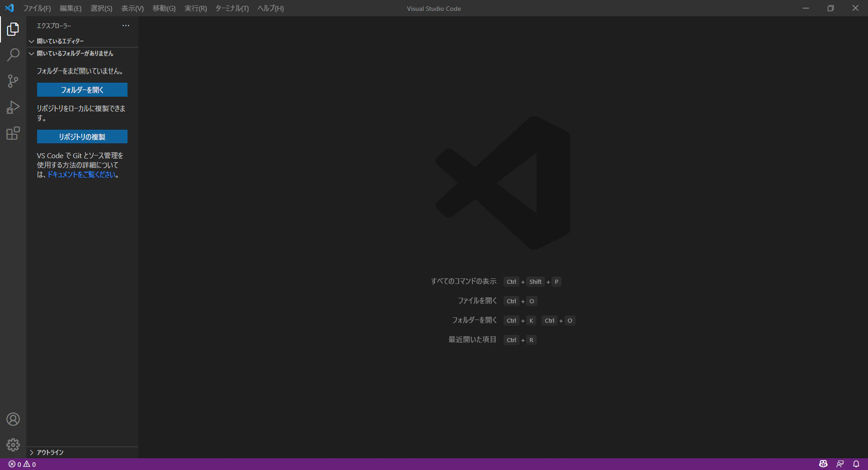Open the Search view icon
868x470 pixels.
point(13,55)
